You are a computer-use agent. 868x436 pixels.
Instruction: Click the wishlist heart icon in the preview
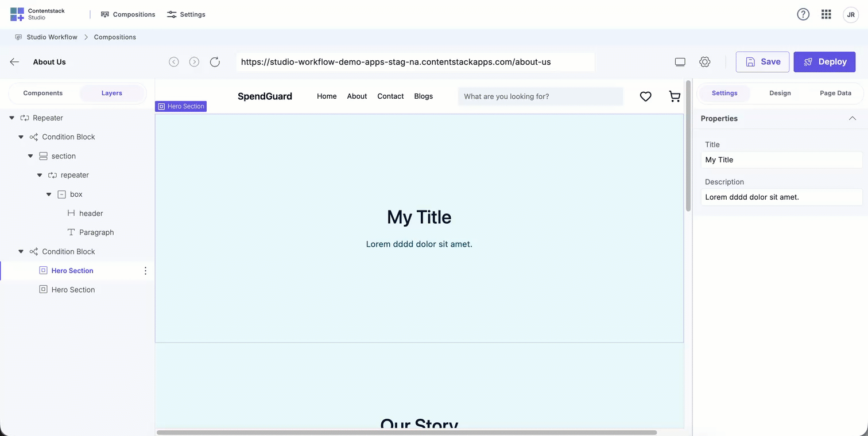click(645, 96)
